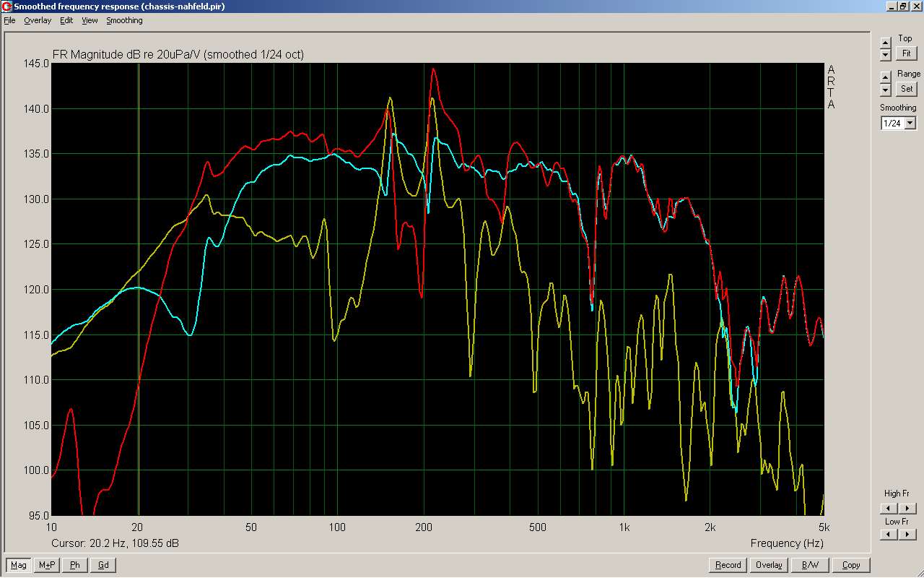Click the Copy button

[x=850, y=565]
